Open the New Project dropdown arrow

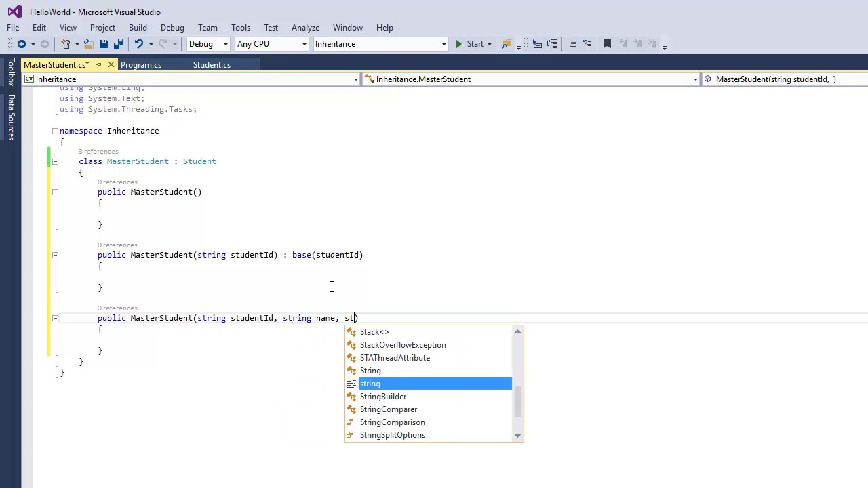(x=77, y=44)
